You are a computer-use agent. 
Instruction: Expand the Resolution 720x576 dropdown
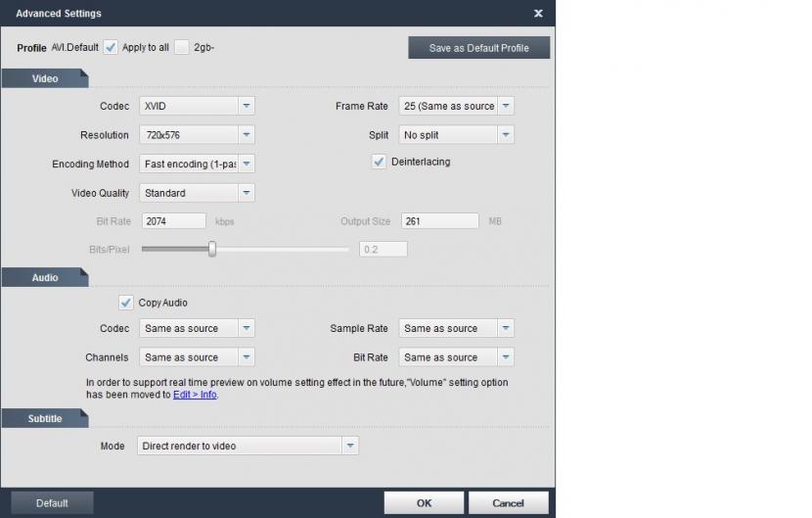(197, 135)
